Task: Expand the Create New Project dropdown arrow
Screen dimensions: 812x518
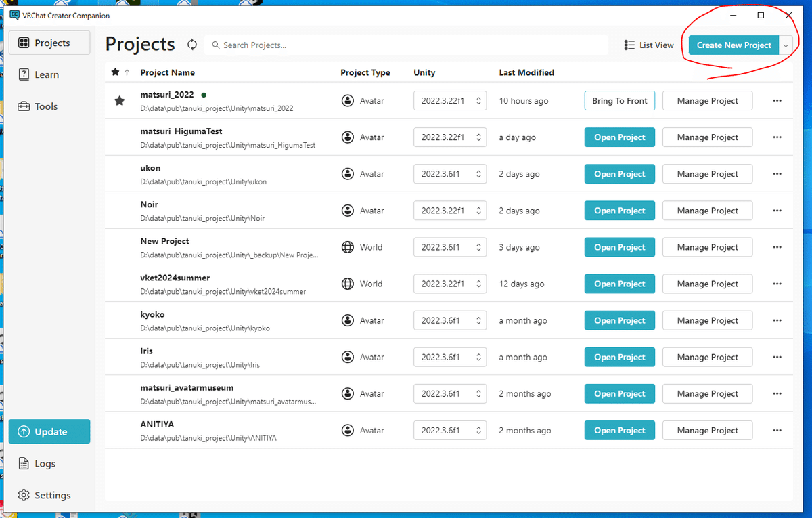Action: pyautogui.click(x=786, y=45)
